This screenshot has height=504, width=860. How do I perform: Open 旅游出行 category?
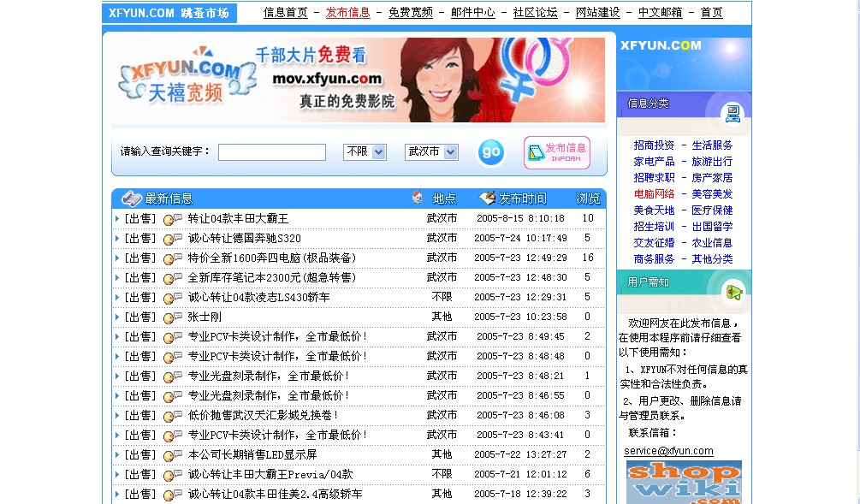[x=712, y=162]
